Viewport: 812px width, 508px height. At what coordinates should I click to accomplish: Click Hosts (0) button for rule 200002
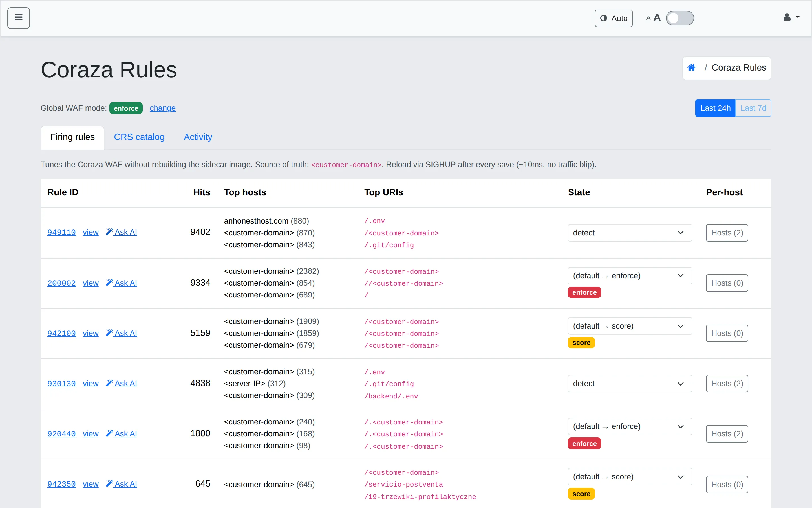click(x=727, y=283)
